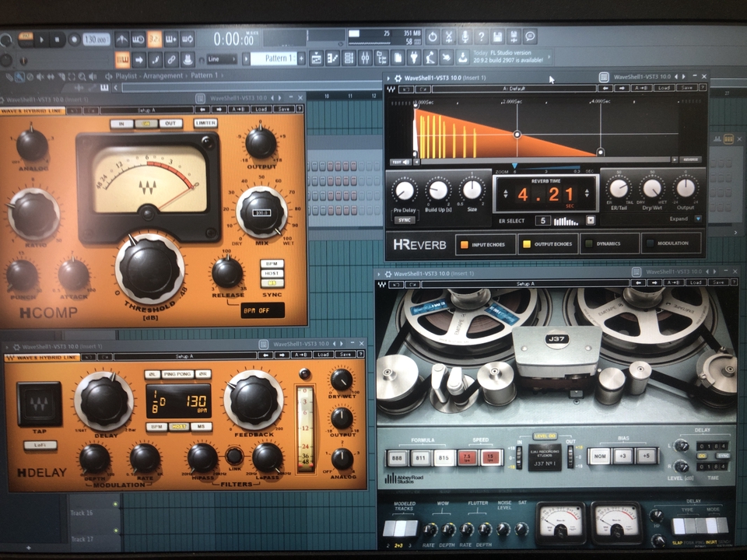Open the browser view icon
The width and height of the screenshot is (747, 560).
381,58
